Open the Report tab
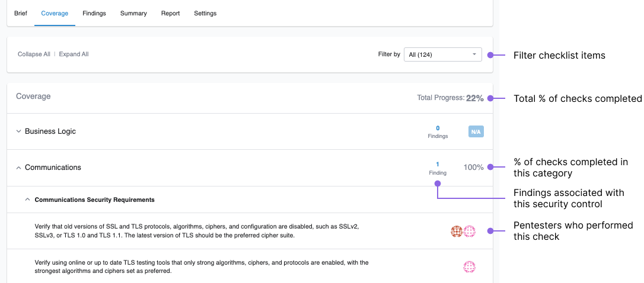Viewport: 644px width, 283px height. (x=170, y=13)
